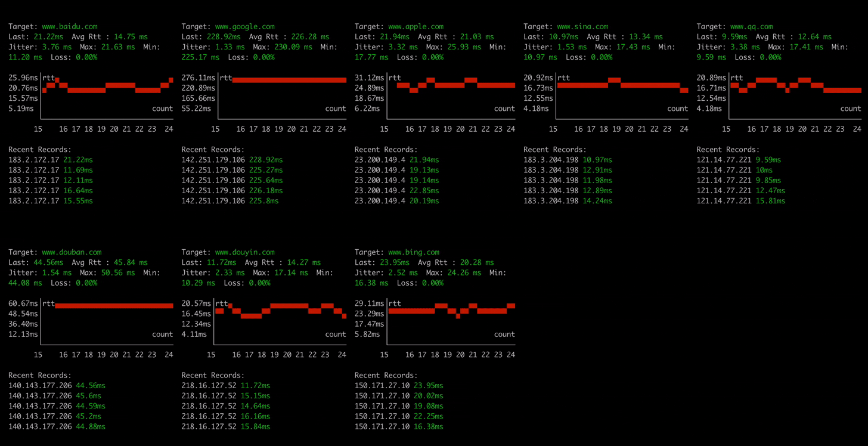
Task: Click apple Avg Rtt value 21.03 ms
Action: (x=476, y=37)
